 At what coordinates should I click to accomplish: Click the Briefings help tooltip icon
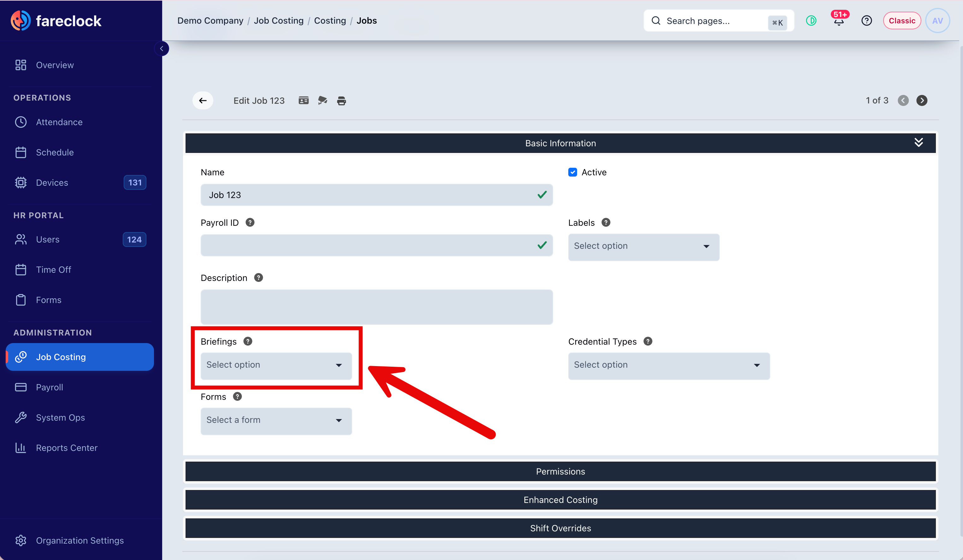pyautogui.click(x=248, y=341)
